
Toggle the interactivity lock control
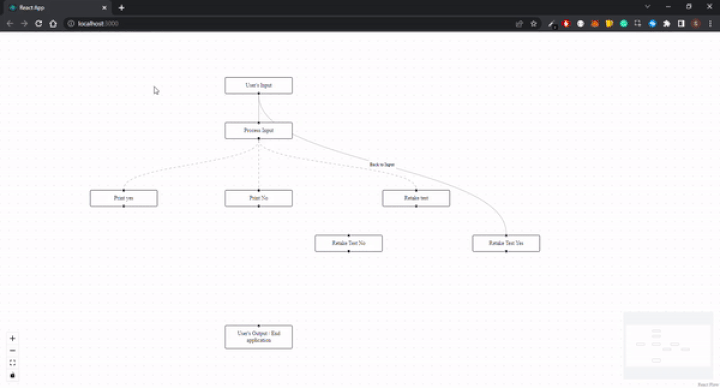click(x=12, y=375)
